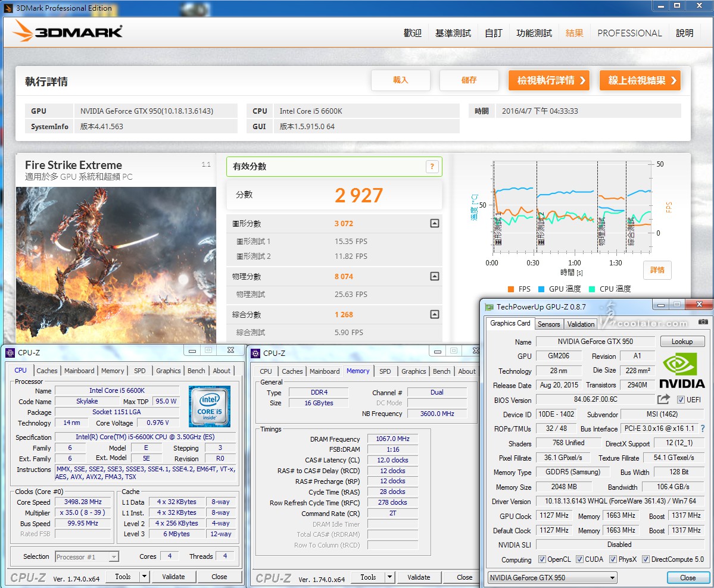Image resolution: width=714 pixels, height=588 pixels.
Task: Click Tools button in left CPU-Z
Action: click(123, 577)
